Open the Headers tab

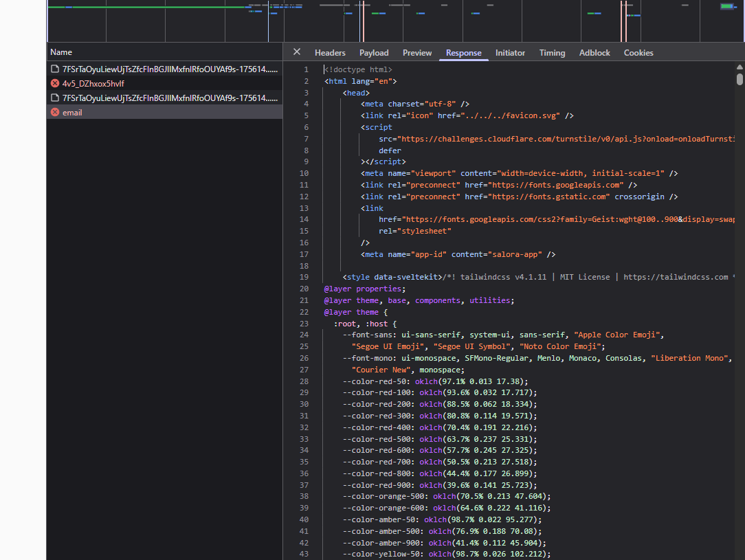pos(330,53)
